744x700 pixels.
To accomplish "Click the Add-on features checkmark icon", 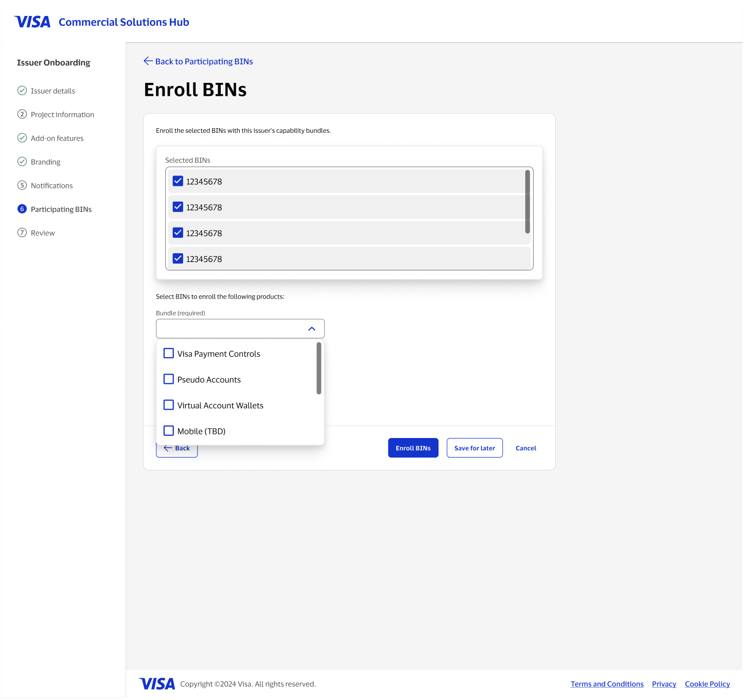I will (22, 138).
